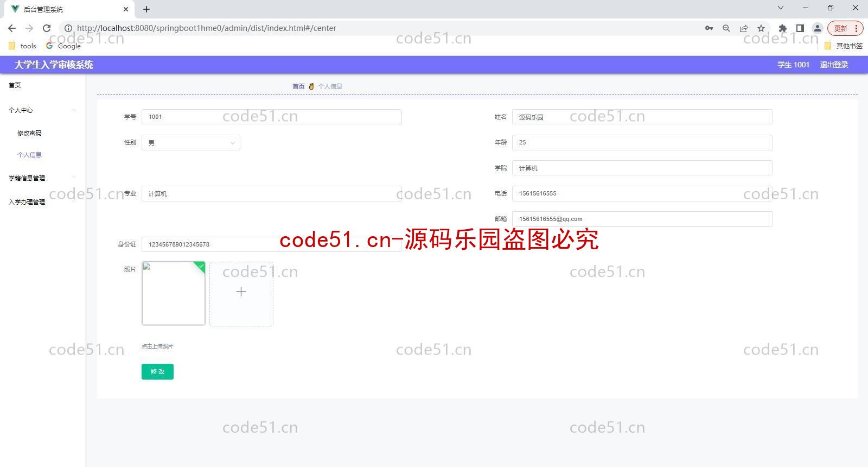Click the 学院 input field
The width and height of the screenshot is (868, 467).
point(642,168)
